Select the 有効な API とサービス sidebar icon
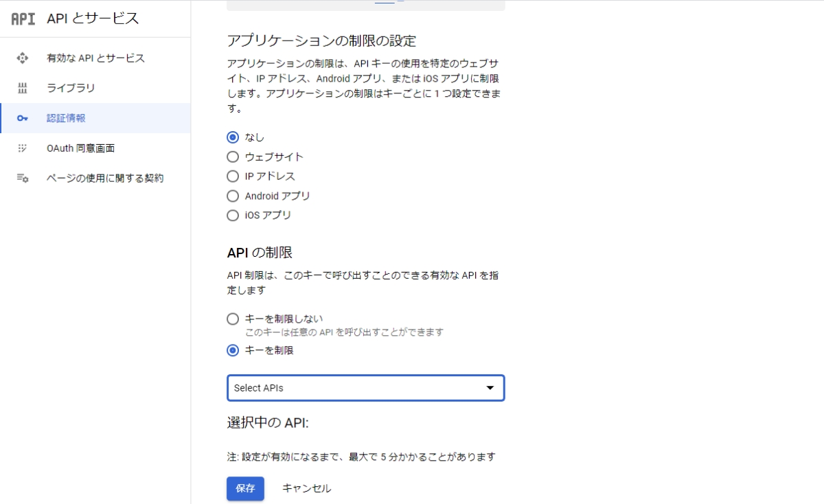The height and width of the screenshot is (504, 824). 23,58
